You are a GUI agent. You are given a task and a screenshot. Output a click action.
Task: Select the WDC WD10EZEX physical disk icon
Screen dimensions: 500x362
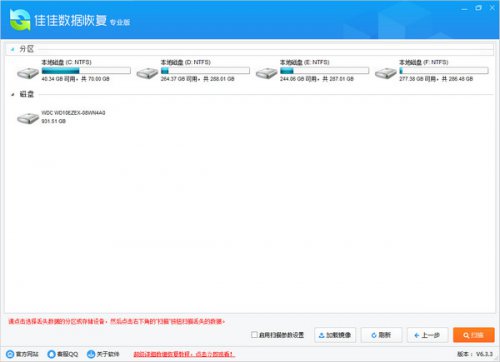[28, 118]
